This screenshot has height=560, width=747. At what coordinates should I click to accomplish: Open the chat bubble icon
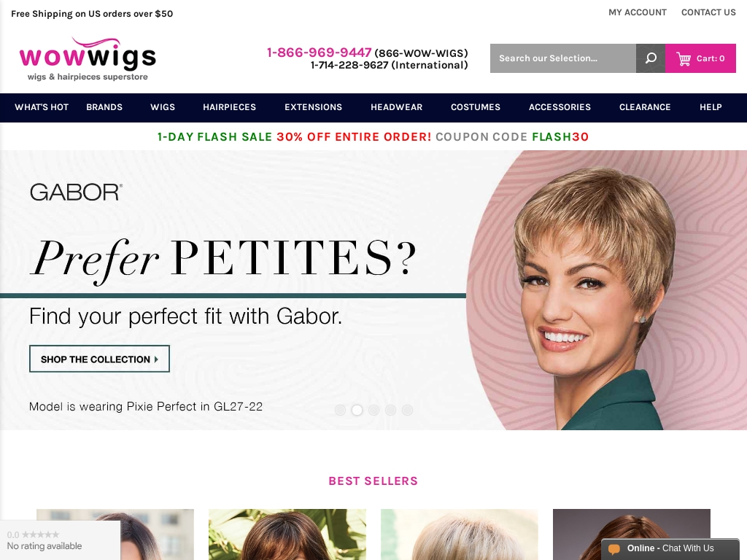[614, 548]
